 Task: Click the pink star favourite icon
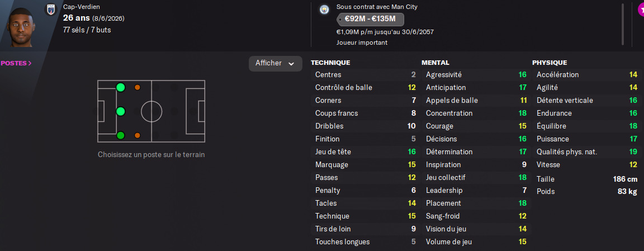pyautogui.click(x=640, y=10)
